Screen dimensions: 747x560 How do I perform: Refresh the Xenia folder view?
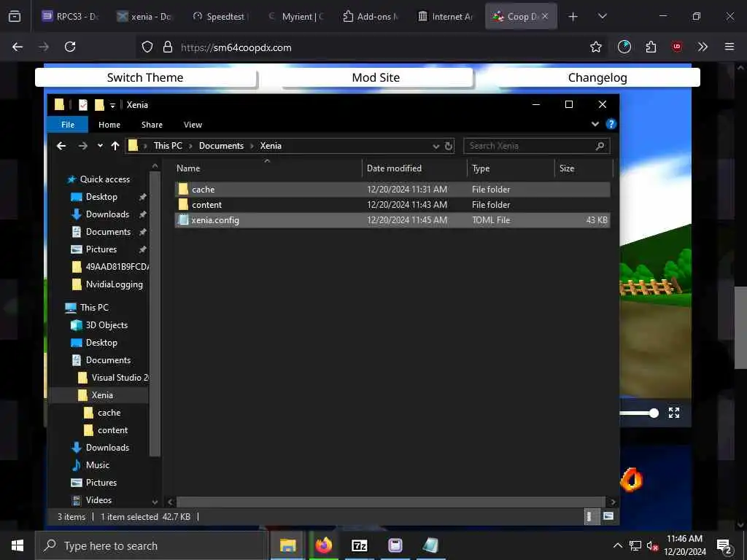[x=449, y=146]
